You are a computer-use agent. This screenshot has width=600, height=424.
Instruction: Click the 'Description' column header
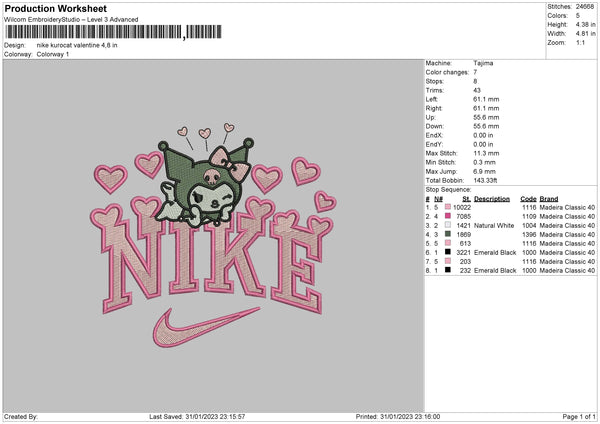492,199
